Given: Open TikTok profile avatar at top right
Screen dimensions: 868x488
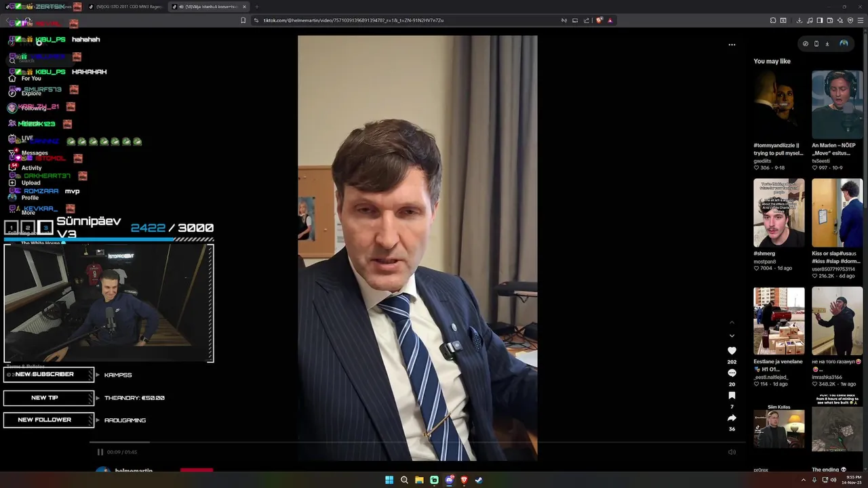Looking at the screenshot, I should (844, 43).
